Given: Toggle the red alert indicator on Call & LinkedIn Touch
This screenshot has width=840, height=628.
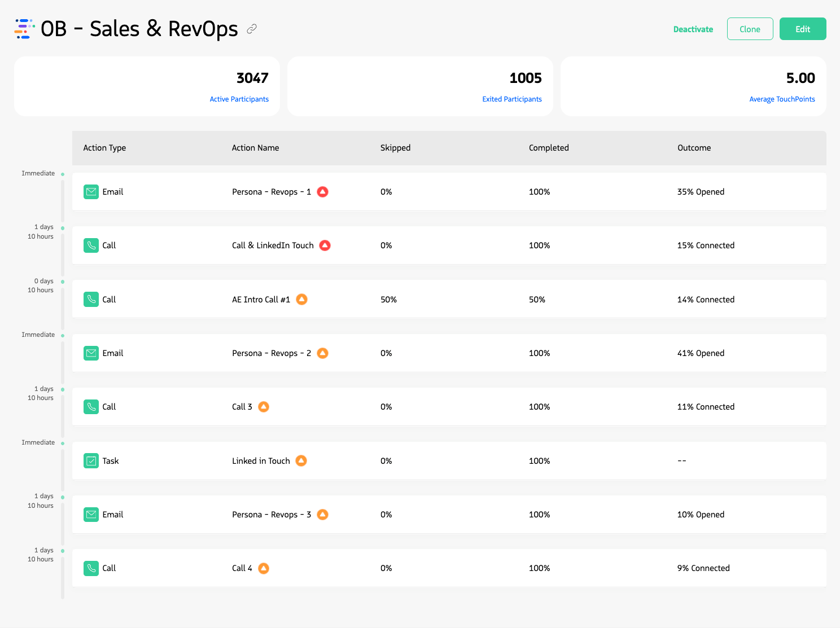Looking at the screenshot, I should coord(325,245).
